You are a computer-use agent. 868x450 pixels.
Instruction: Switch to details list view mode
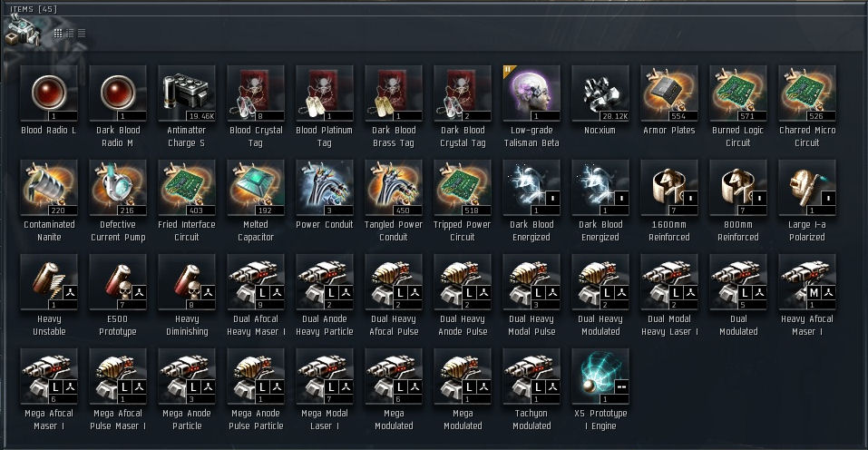point(70,34)
